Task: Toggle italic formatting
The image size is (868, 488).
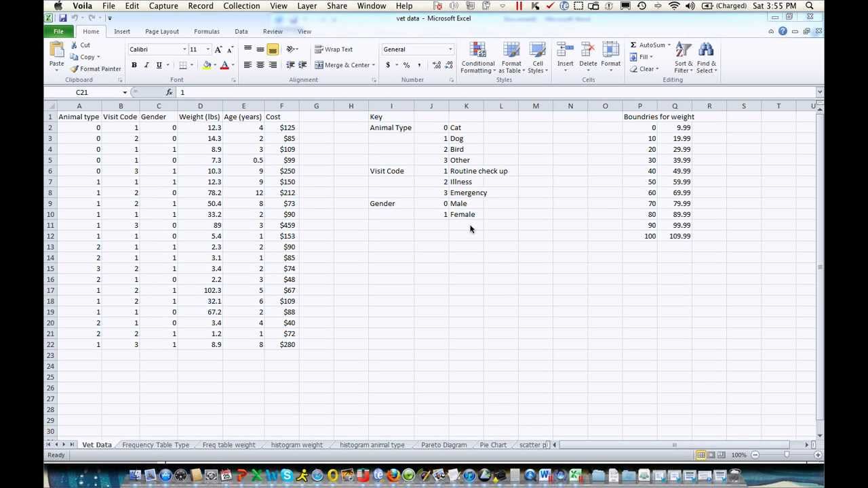Action: 146,66
